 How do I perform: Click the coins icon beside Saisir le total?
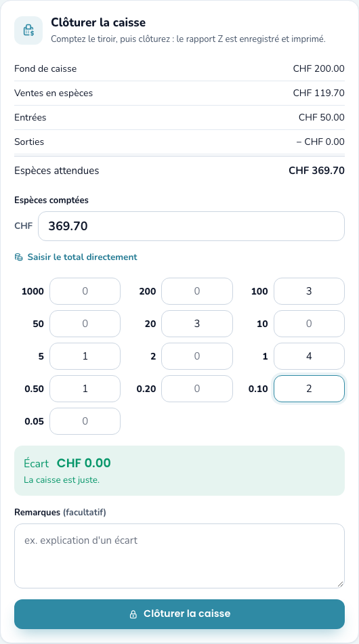click(18, 257)
